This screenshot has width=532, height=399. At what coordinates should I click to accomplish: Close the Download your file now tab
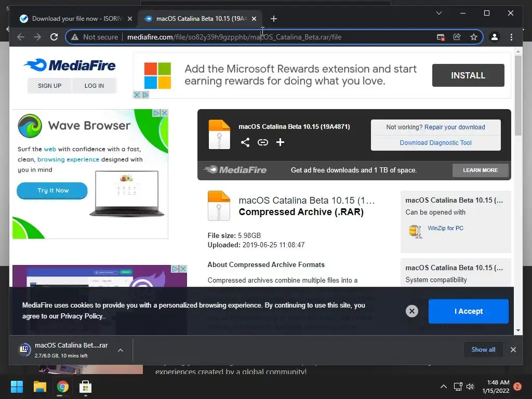pyautogui.click(x=129, y=19)
